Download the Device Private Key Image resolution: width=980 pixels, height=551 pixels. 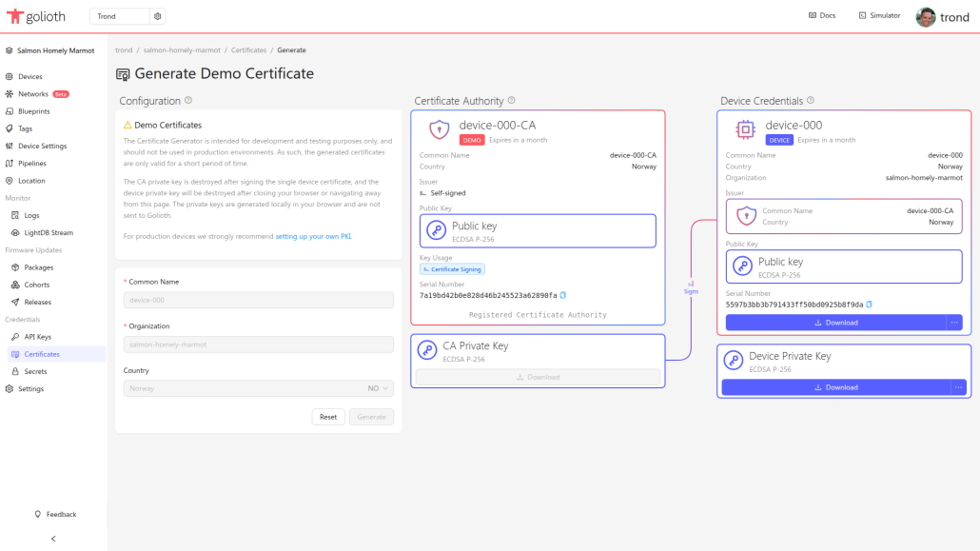[x=836, y=387]
